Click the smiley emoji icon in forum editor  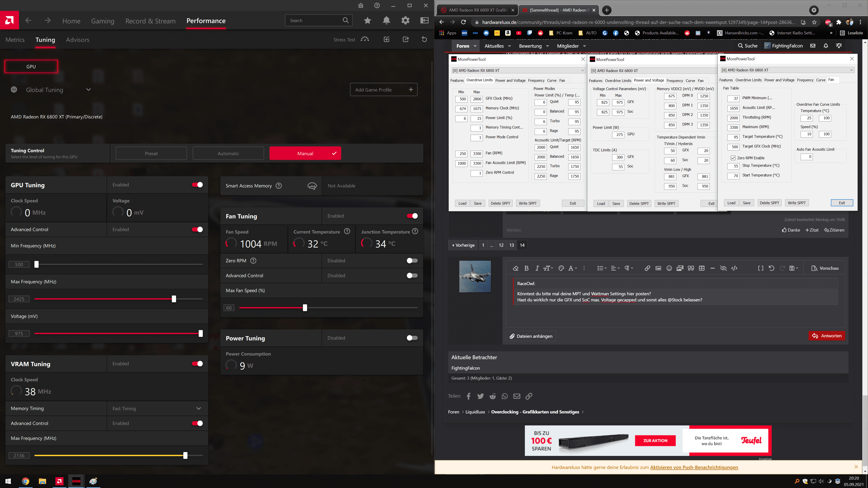click(669, 268)
